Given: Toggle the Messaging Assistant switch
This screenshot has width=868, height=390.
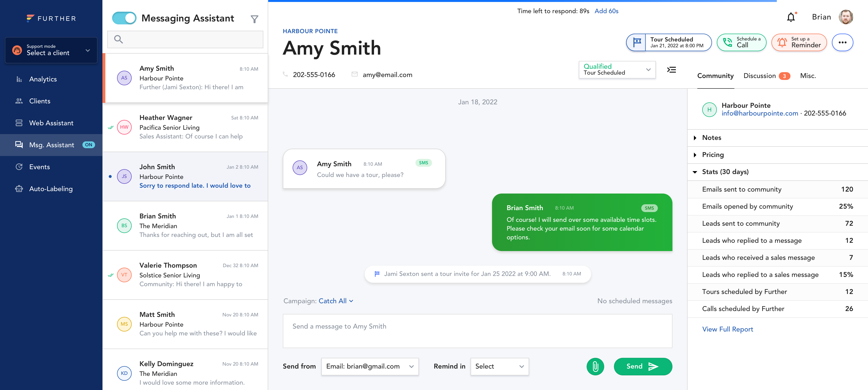Looking at the screenshot, I should tap(124, 18).
